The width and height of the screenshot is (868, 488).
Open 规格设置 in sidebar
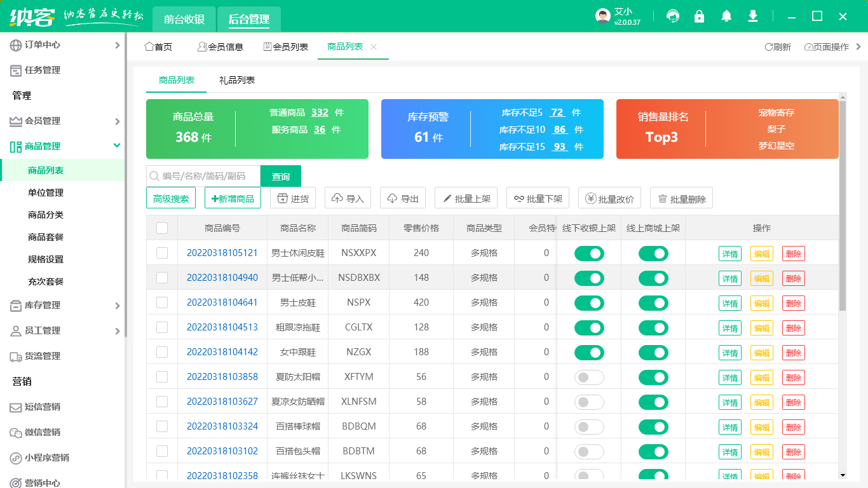click(46, 260)
